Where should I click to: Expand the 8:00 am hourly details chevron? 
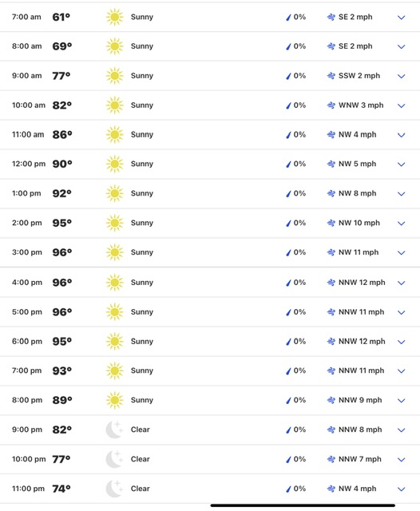[x=402, y=46]
